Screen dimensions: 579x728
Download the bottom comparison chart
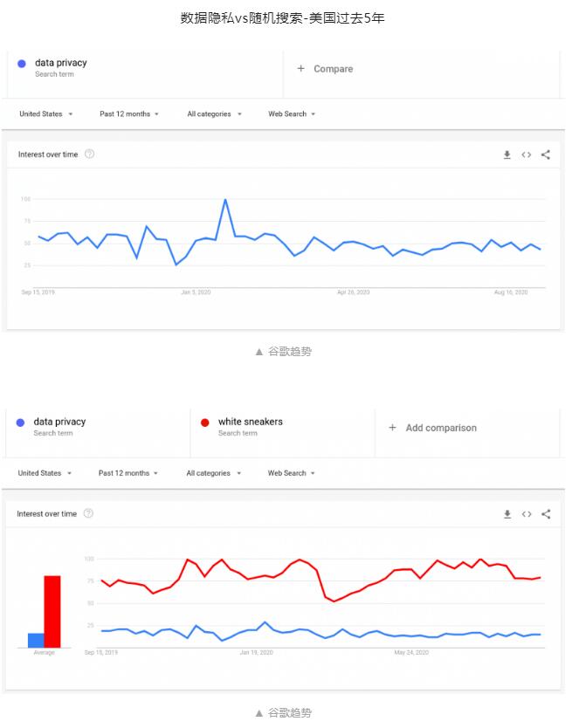click(x=507, y=514)
